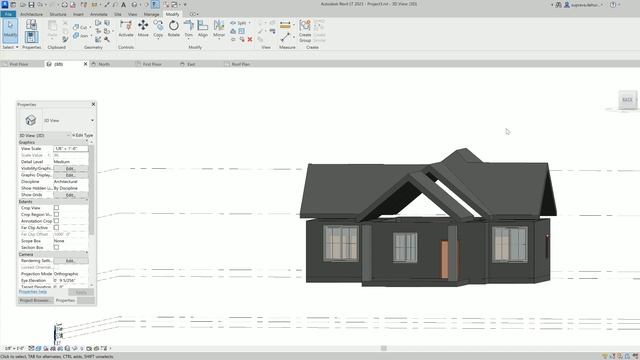Screen dimensions: 640x360
Task: Expand the Select panel dropdown
Action: [x=10, y=47]
